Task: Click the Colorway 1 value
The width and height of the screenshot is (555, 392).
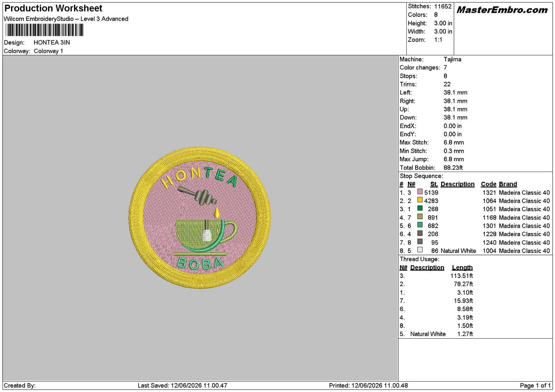Action: pos(48,51)
